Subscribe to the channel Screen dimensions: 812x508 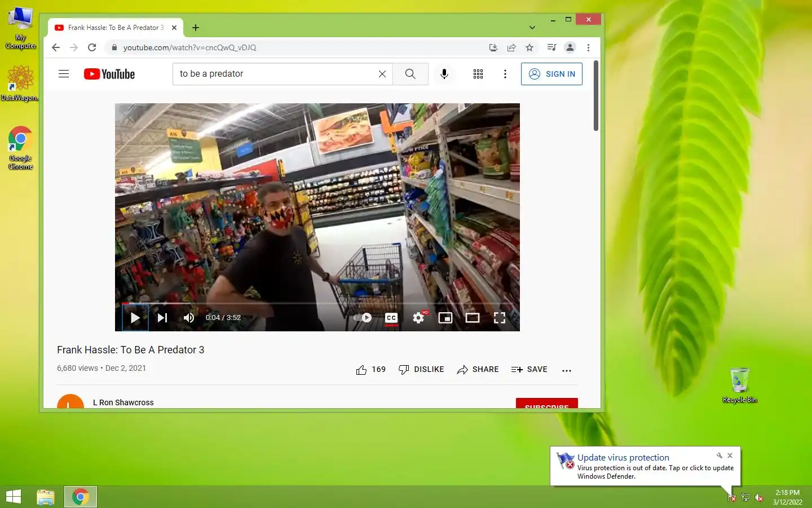547,404
